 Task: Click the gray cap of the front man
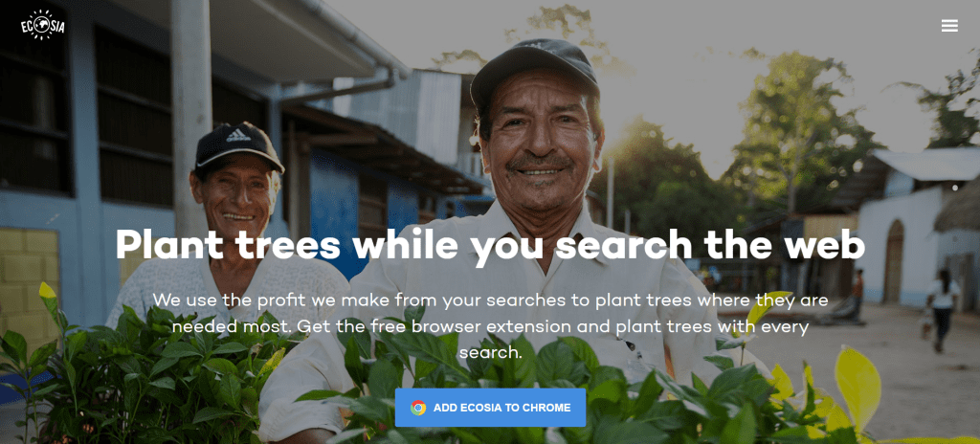coord(533,69)
